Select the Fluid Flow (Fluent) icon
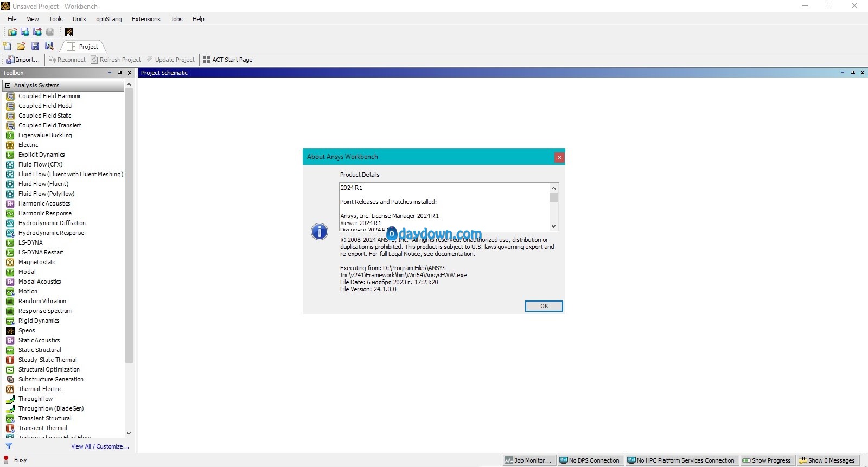 click(x=10, y=184)
